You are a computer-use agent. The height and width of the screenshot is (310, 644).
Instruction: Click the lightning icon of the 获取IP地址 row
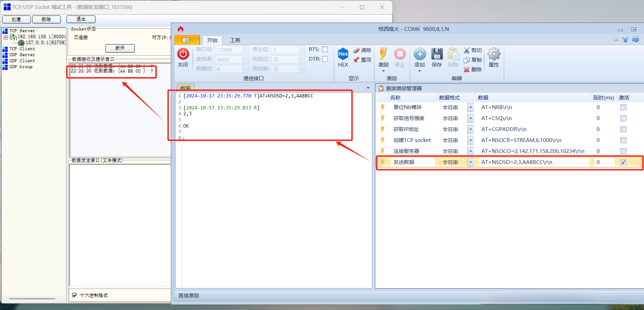point(383,129)
